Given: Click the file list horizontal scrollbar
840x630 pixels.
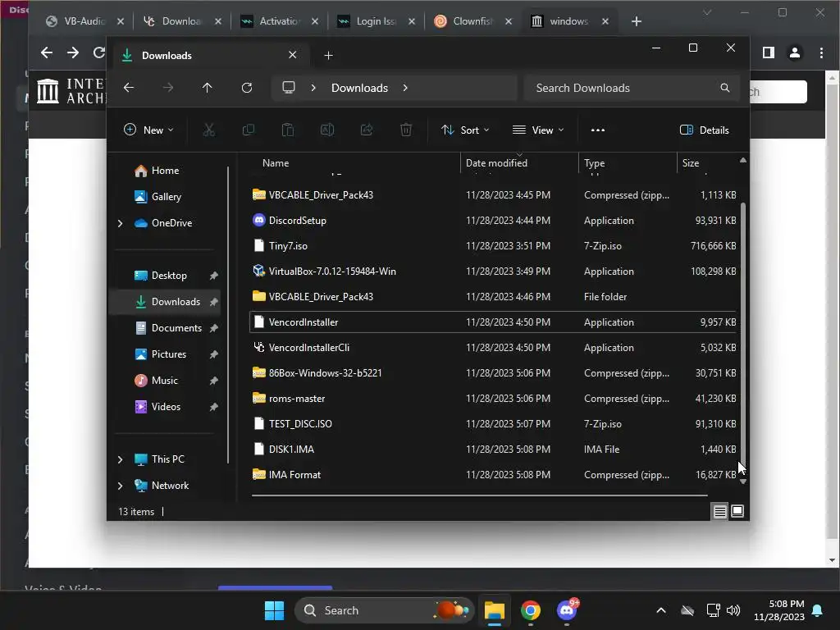Looking at the screenshot, I should pyautogui.click(x=479, y=495).
